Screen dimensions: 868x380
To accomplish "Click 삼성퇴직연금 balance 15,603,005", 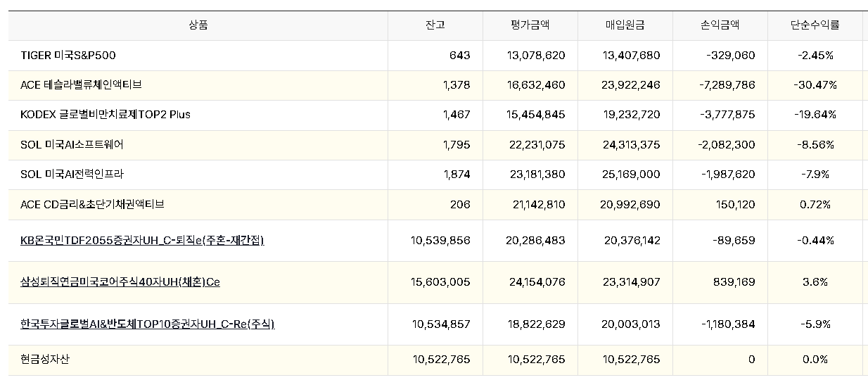I will coord(440,281).
